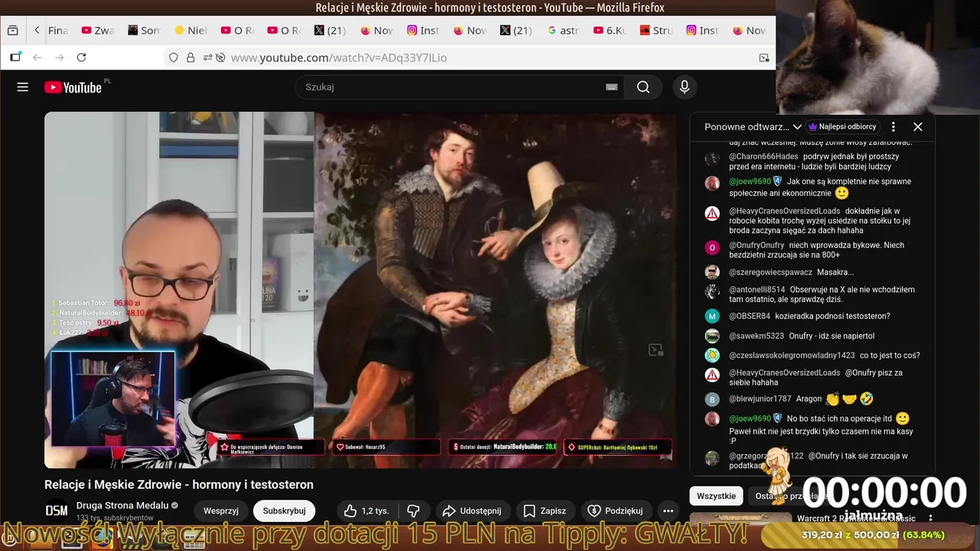Go back to the previous page
This screenshot has height=551, width=980.
coord(37,57)
